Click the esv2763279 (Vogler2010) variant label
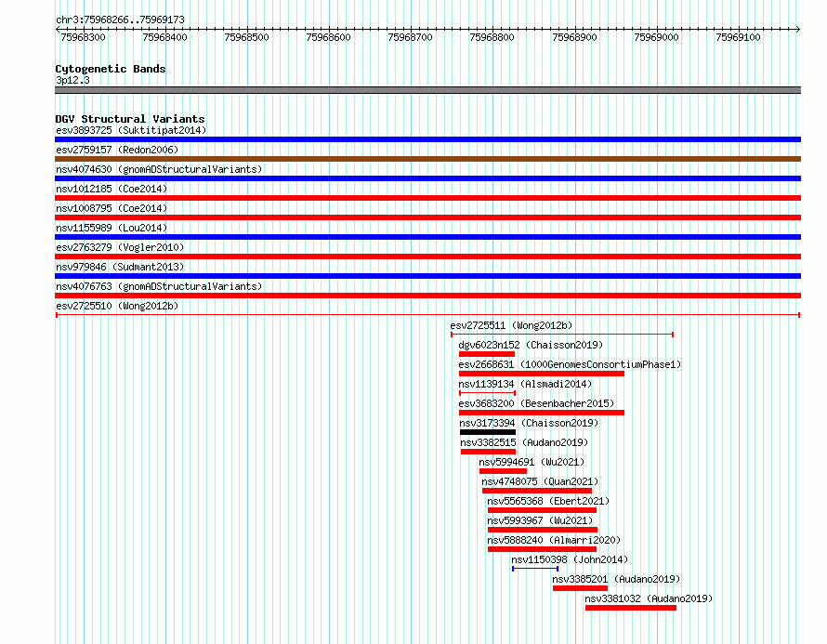Screen dimensions: 827x644 point(120,247)
